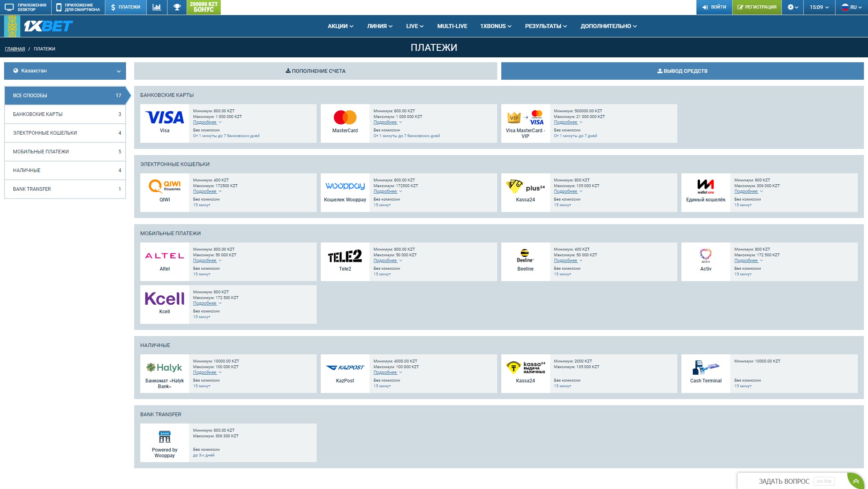This screenshot has height=489, width=868.
Task: Select the Visa payment logo
Action: pyautogui.click(x=165, y=117)
